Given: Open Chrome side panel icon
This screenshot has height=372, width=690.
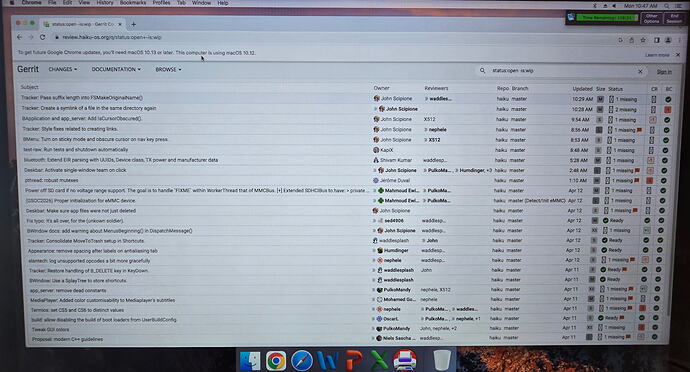Looking at the screenshot, I should tap(657, 40).
